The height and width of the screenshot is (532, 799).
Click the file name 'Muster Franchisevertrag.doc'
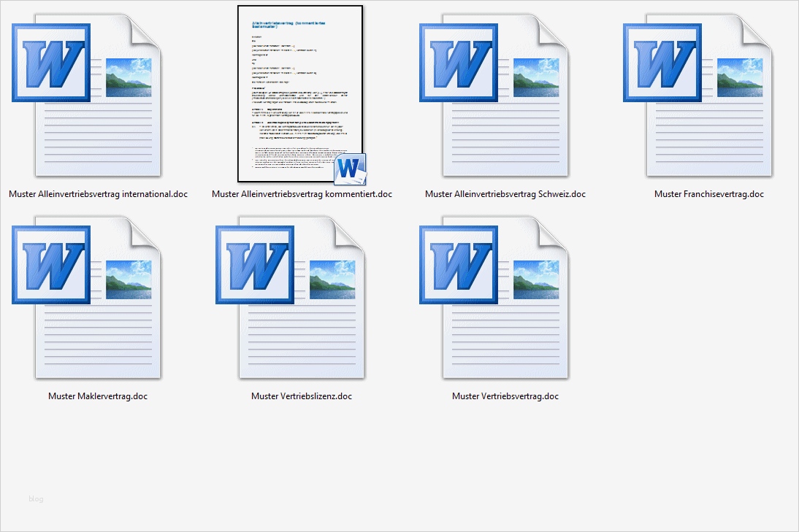coord(709,194)
